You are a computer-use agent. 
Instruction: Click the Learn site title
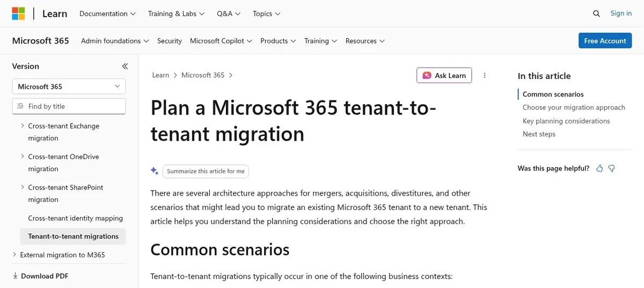point(55,13)
